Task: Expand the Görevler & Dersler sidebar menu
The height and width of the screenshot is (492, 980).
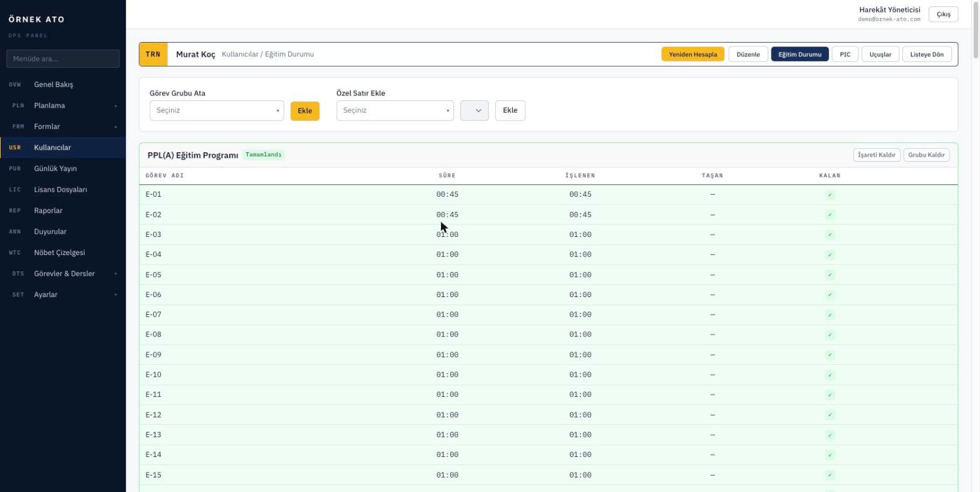Action: 63,274
